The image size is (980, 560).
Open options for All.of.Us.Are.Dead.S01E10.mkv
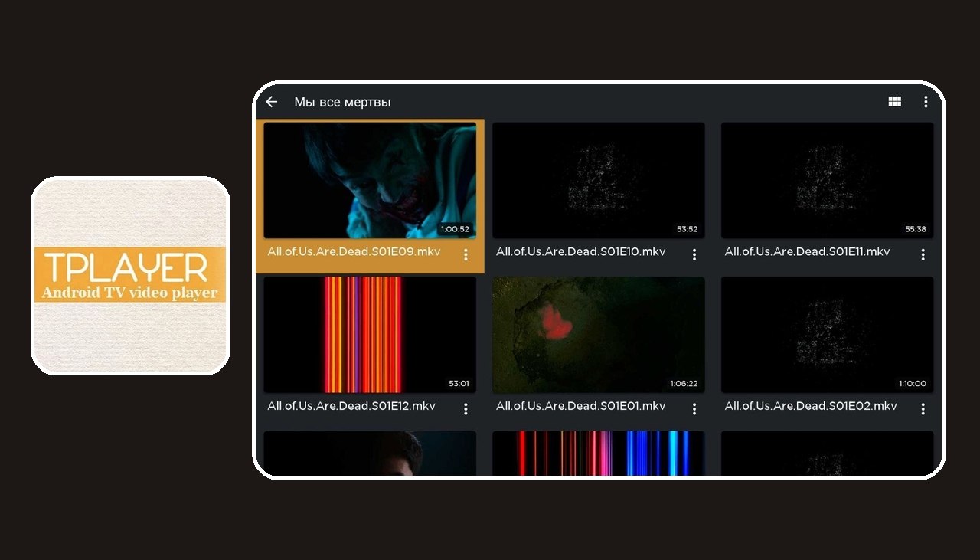click(x=694, y=254)
